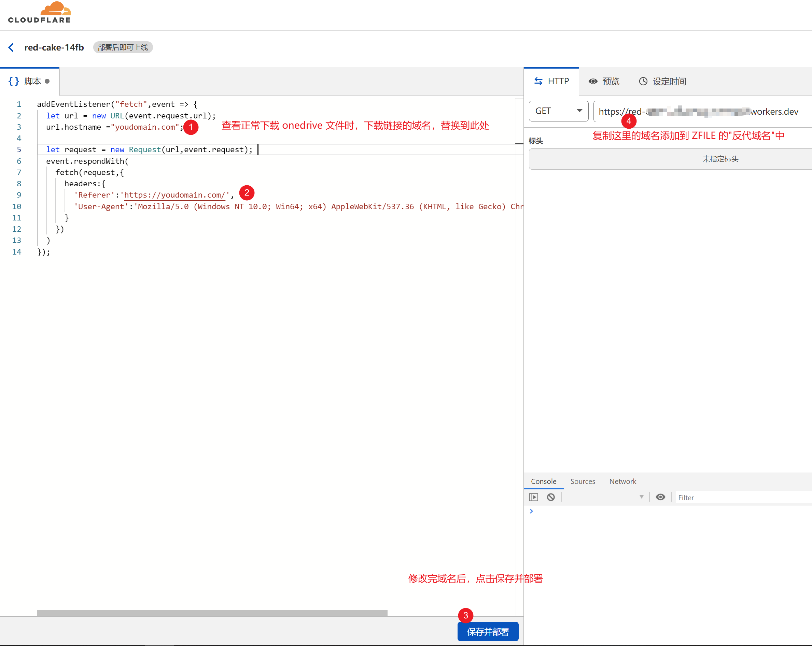
Task: Click the 未指定标头 headers box
Action: (670, 159)
